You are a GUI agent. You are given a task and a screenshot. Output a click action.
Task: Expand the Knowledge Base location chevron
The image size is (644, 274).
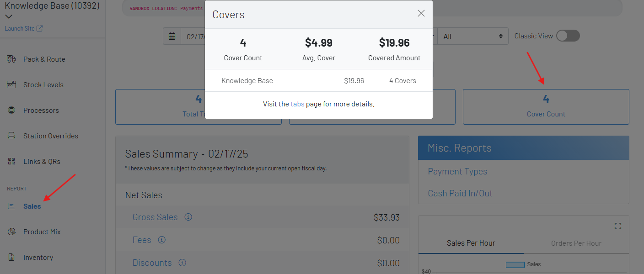[8, 17]
